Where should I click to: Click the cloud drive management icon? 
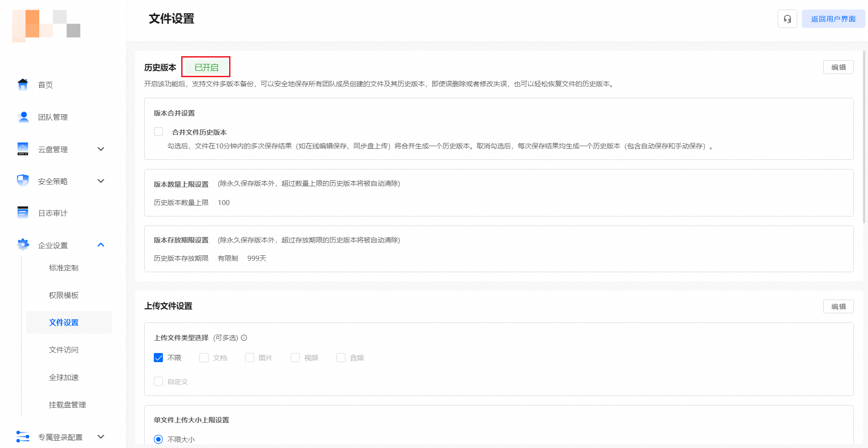tap(22, 149)
